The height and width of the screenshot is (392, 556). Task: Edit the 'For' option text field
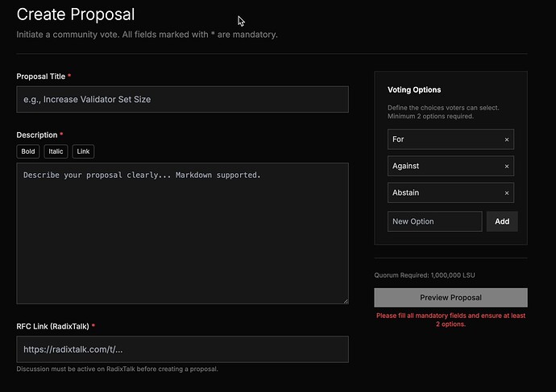pos(443,139)
